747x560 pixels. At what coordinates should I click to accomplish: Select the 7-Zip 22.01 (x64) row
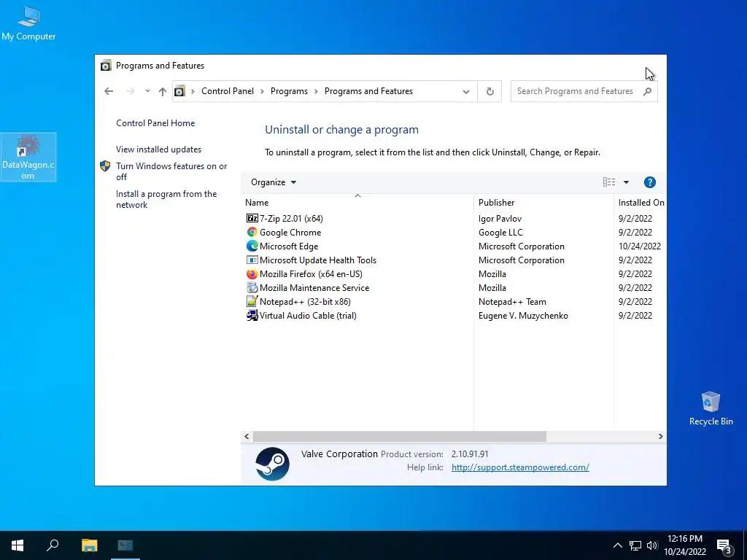[454, 219]
